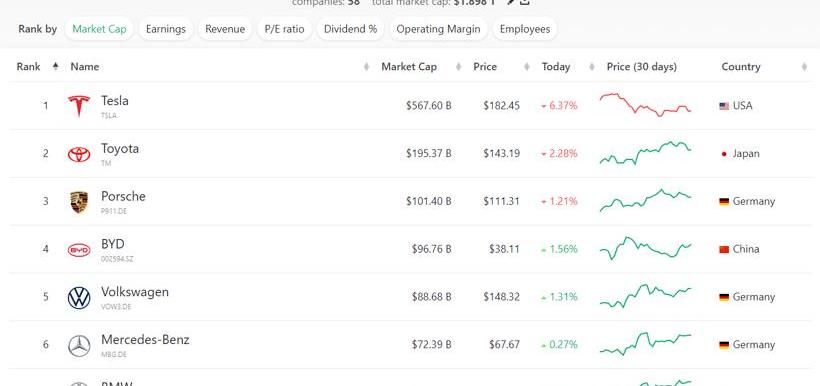Image resolution: width=820 pixels, height=386 pixels.
Task: View Tesla 30-day price chart
Action: click(x=645, y=105)
